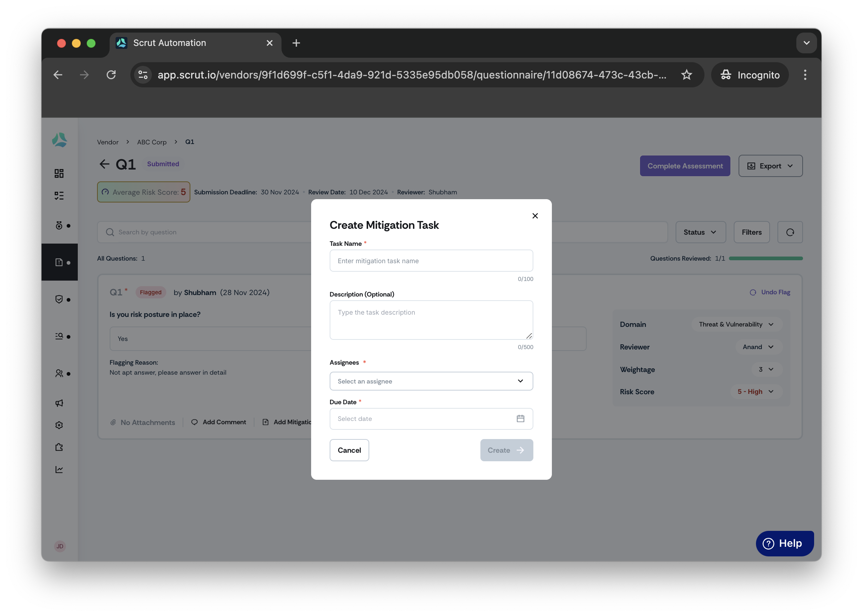This screenshot has width=863, height=616.
Task: Open the announcements megaphone icon
Action: (x=59, y=403)
